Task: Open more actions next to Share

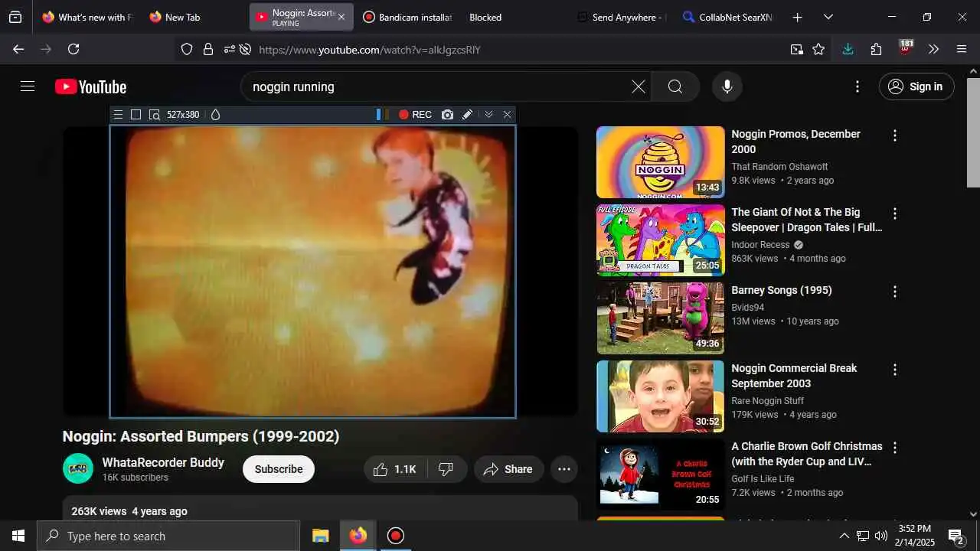Action: pyautogui.click(x=564, y=469)
